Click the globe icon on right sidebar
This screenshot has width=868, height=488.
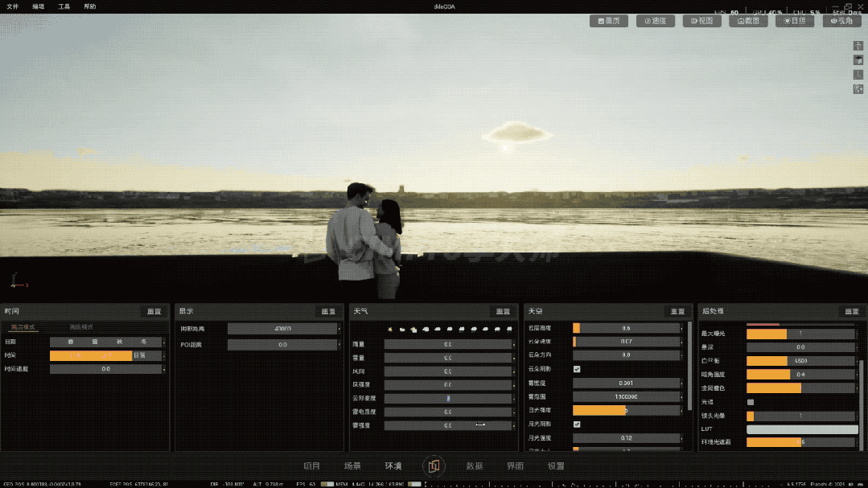point(858,89)
